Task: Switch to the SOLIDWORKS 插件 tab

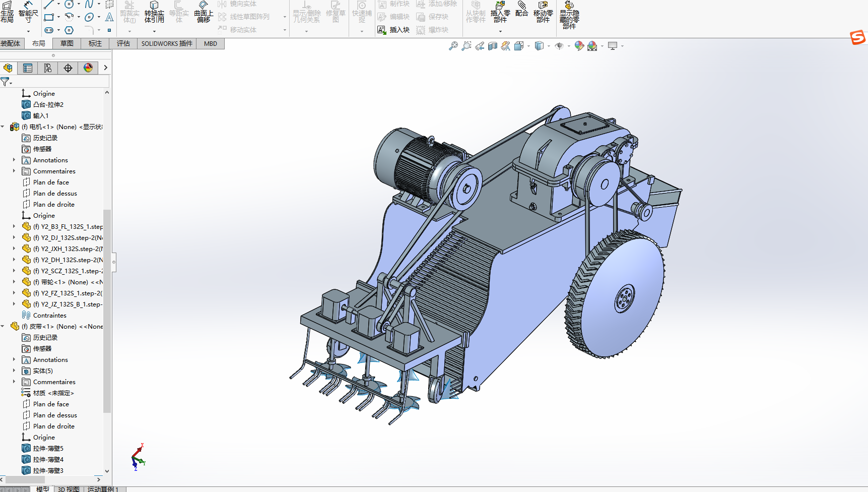Action: click(167, 44)
